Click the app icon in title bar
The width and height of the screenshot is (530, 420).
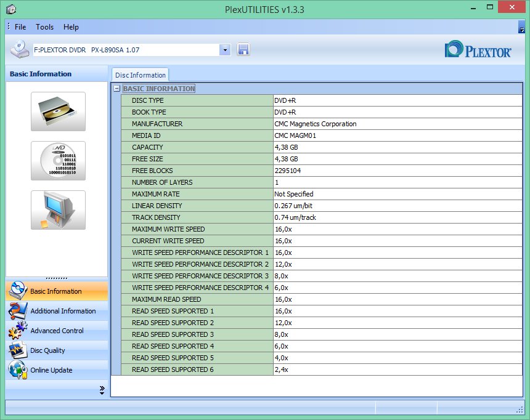coord(10,9)
